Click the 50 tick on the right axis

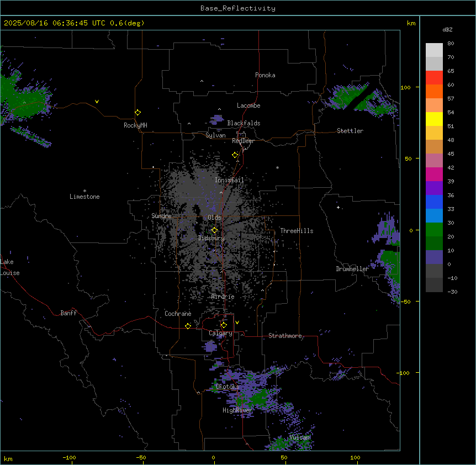[x=408, y=158]
